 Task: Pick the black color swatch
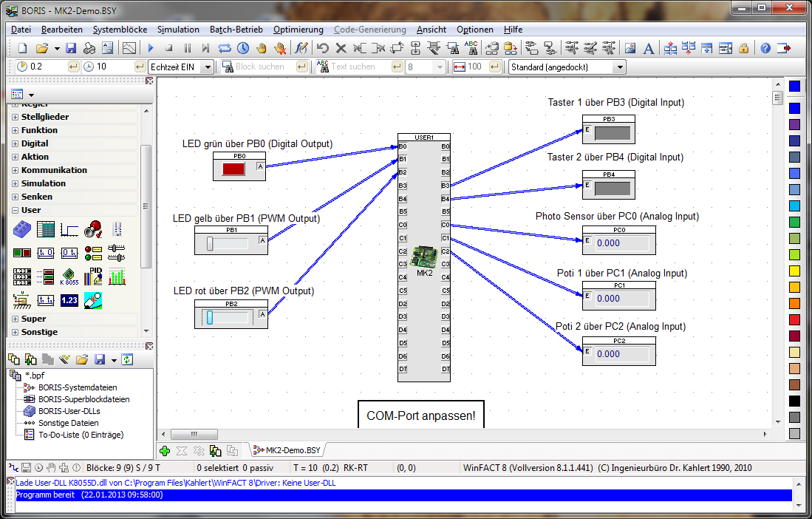pyautogui.click(x=794, y=401)
